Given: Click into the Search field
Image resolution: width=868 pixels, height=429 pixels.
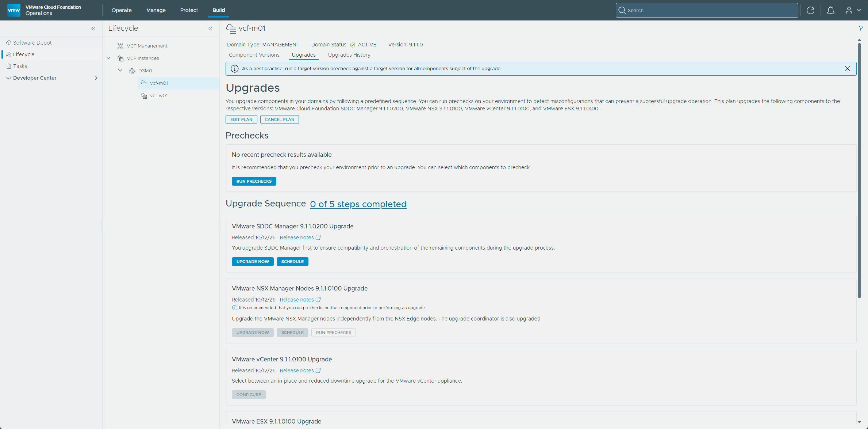Looking at the screenshot, I should tap(707, 10).
